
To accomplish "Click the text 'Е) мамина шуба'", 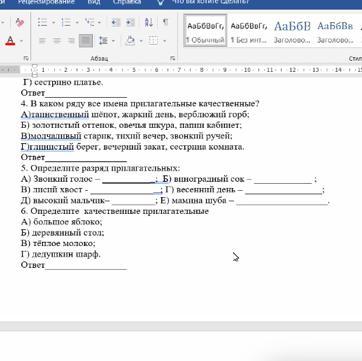I will [x=193, y=200].
